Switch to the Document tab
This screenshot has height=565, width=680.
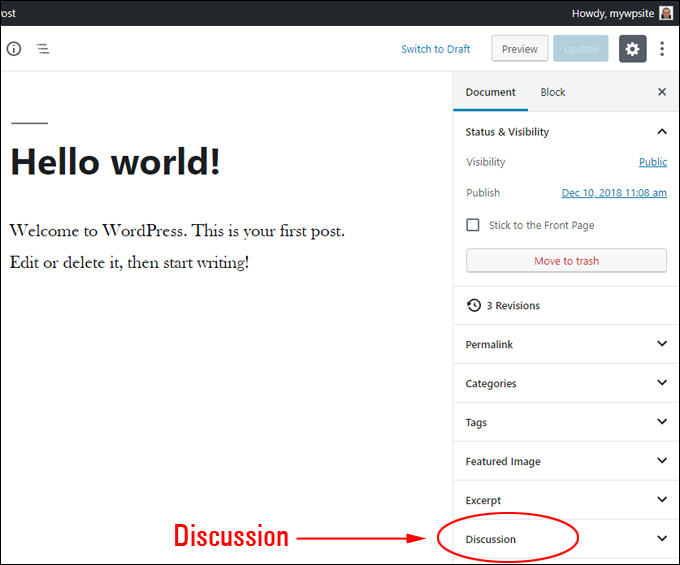490,92
